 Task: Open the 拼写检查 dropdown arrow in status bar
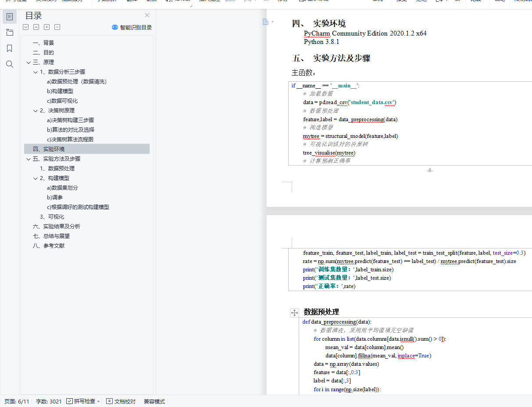[x=99, y=401]
